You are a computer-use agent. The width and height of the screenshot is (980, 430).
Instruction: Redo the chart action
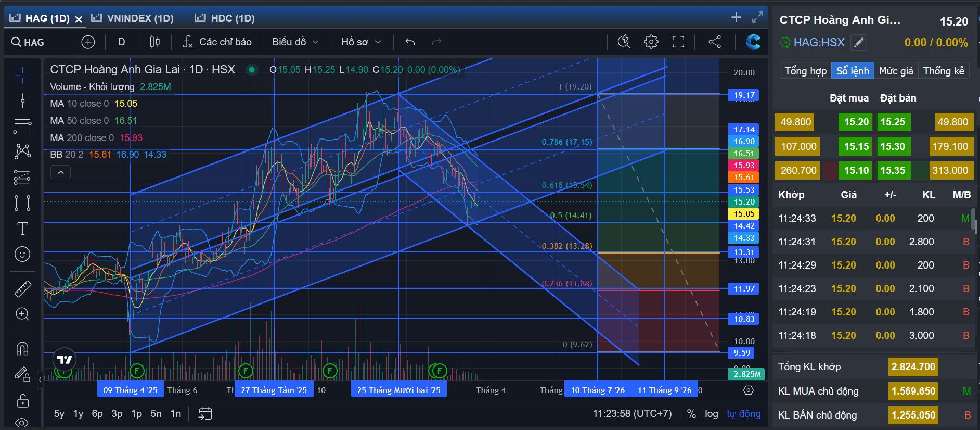point(436,42)
